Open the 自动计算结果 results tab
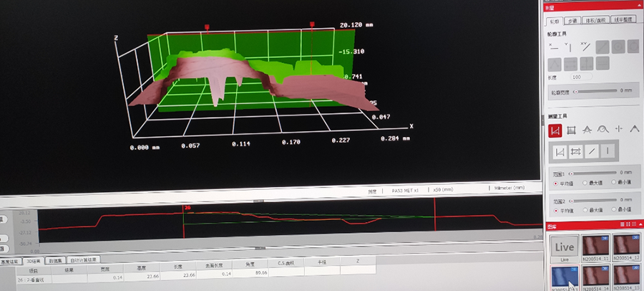The width and height of the screenshot is (644, 291). pos(83,259)
